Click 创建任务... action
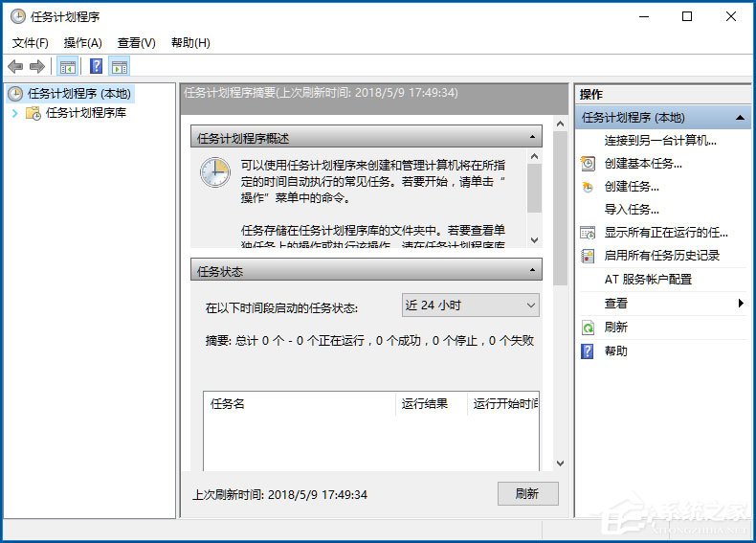Viewport: 756px width, 543px height. 632,187
